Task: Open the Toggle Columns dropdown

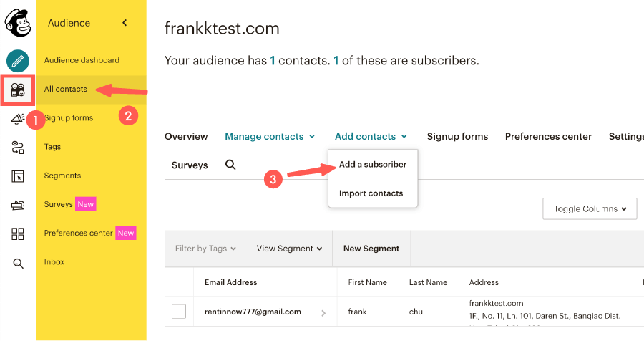Action: point(590,208)
